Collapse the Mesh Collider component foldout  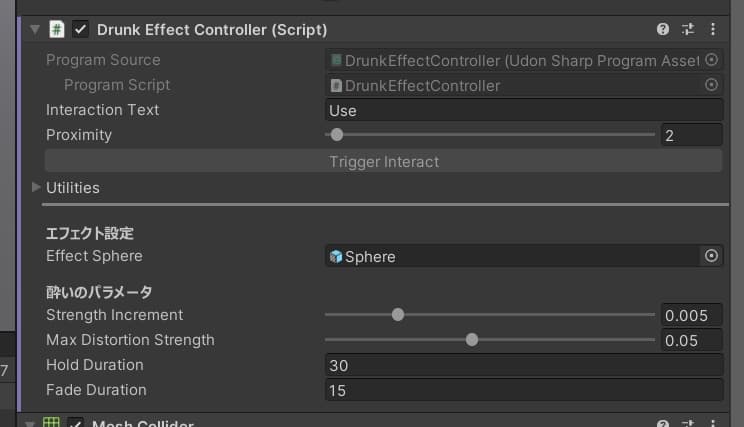click(x=30, y=422)
